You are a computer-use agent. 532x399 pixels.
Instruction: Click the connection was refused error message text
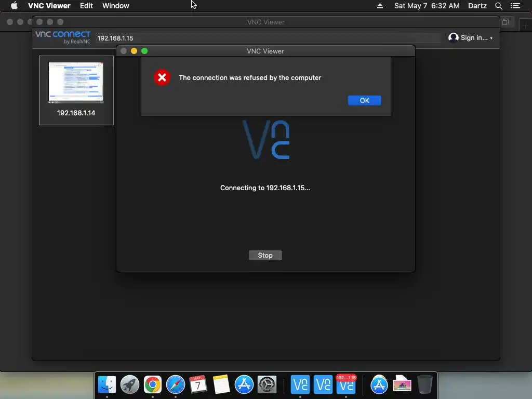pyautogui.click(x=250, y=78)
